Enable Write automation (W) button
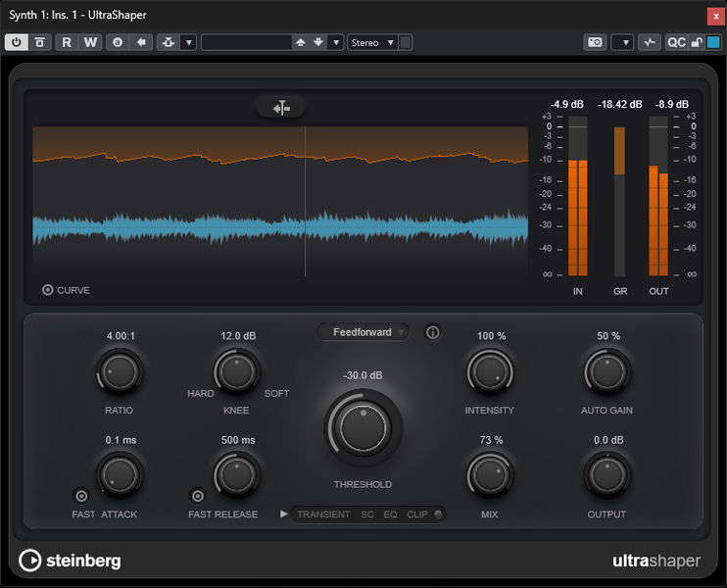The height and width of the screenshot is (588, 727). (x=90, y=42)
